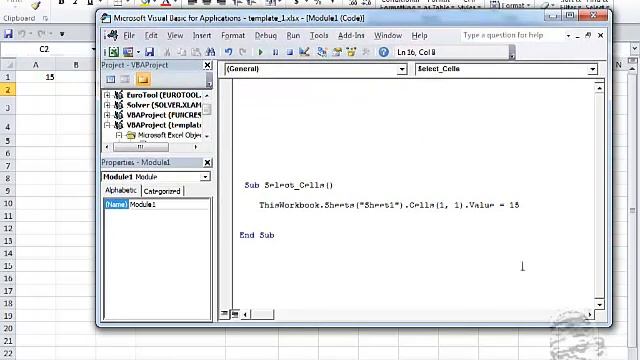This screenshot has height=360, width=640.
Task: Click the 'End Sub' line in code
Action: coord(257,236)
